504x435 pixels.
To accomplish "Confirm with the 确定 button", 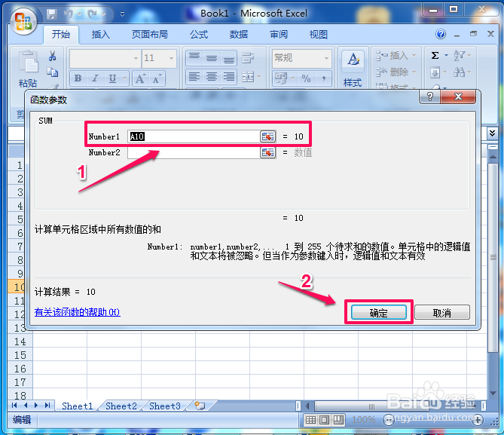I will point(379,312).
